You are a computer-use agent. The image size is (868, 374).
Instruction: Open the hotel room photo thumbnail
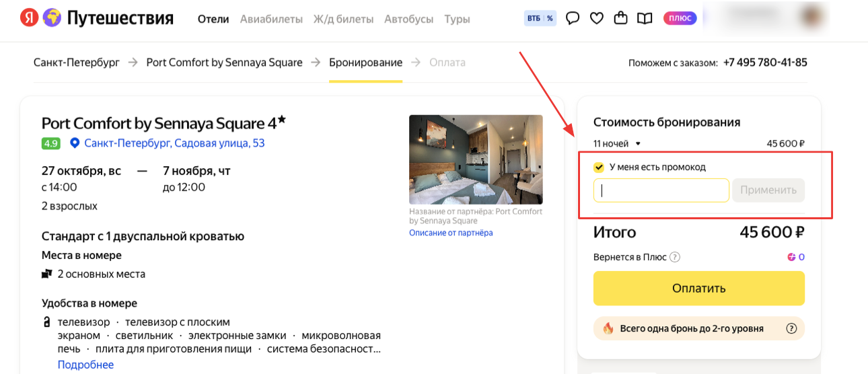coord(476,159)
